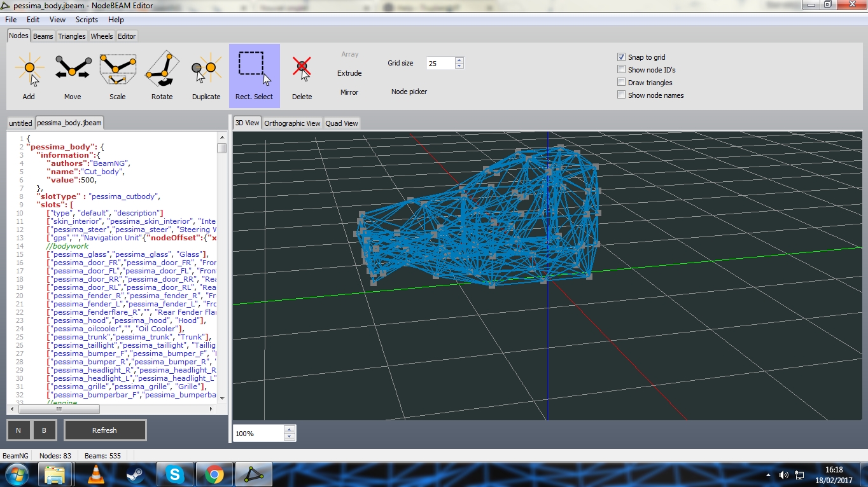Click the Grid size input field

pos(440,63)
